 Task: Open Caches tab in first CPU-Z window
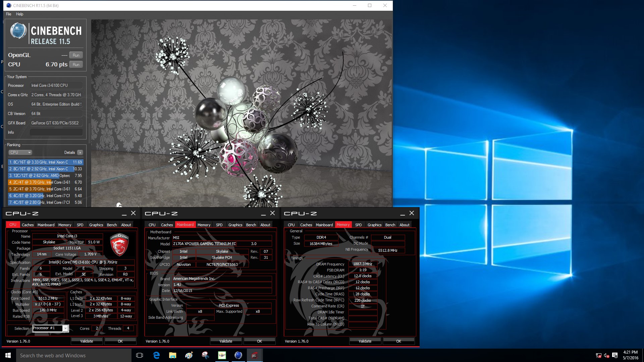(28, 225)
